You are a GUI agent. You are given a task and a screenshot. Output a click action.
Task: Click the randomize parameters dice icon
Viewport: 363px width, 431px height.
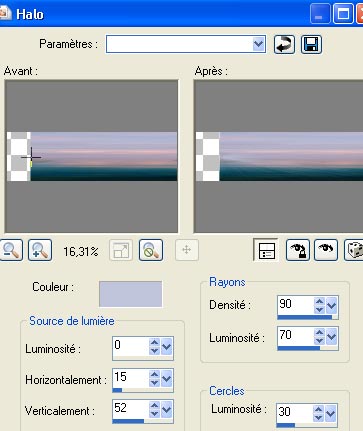pyautogui.click(x=354, y=250)
